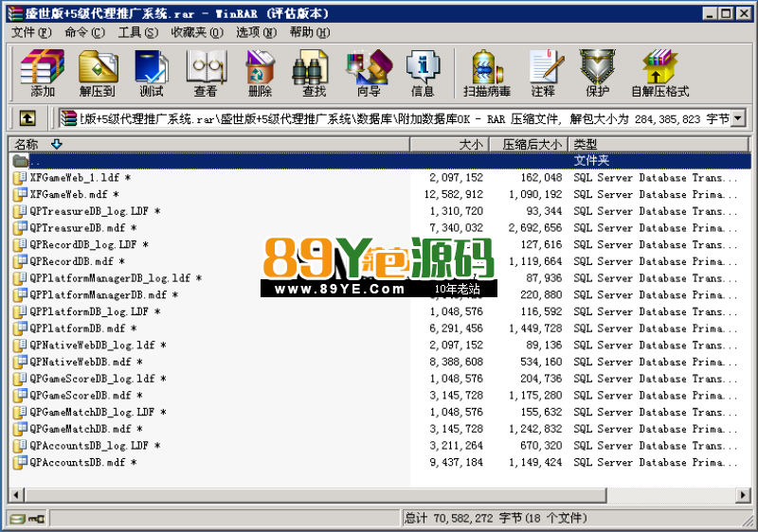Open the 收藏夹 (Favorites) menu
This screenshot has width=758, height=532.
click(x=197, y=32)
